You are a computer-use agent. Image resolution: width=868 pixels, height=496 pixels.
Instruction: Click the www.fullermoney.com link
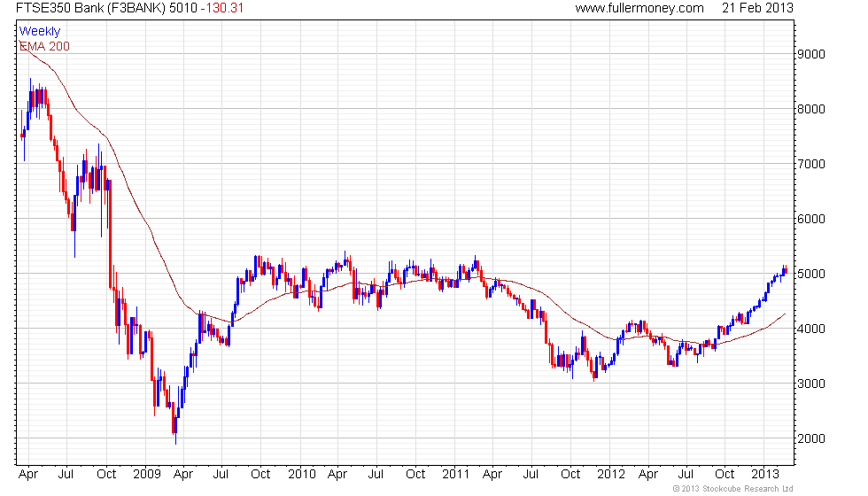639,8
